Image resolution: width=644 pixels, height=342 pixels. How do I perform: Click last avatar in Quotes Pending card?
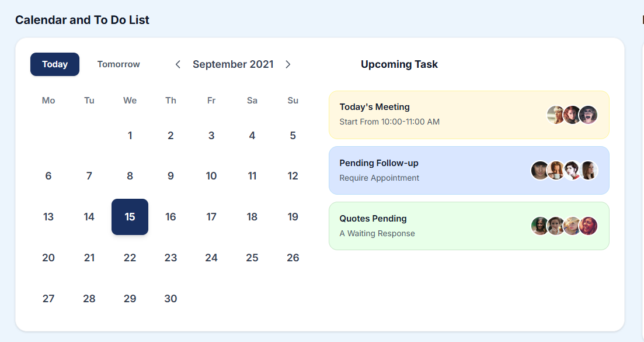(x=589, y=226)
